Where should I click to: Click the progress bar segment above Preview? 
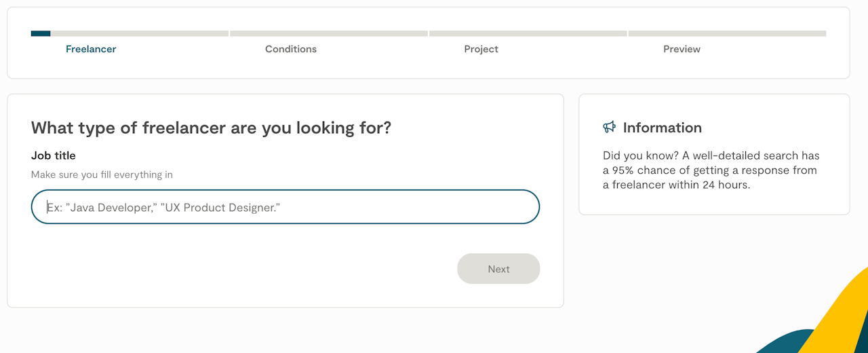(727, 33)
